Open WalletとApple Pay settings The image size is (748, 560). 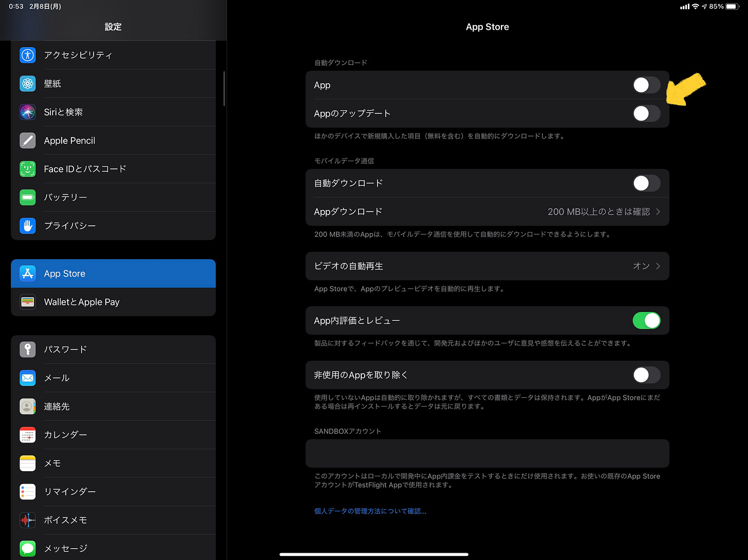coord(27,302)
